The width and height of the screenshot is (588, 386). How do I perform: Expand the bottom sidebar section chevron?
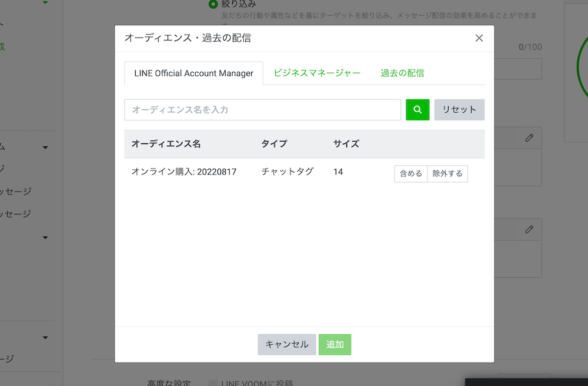[x=45, y=337]
